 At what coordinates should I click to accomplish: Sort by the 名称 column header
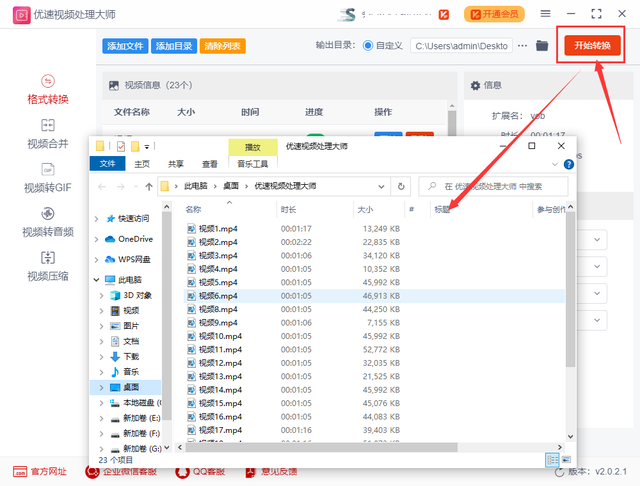(x=193, y=210)
